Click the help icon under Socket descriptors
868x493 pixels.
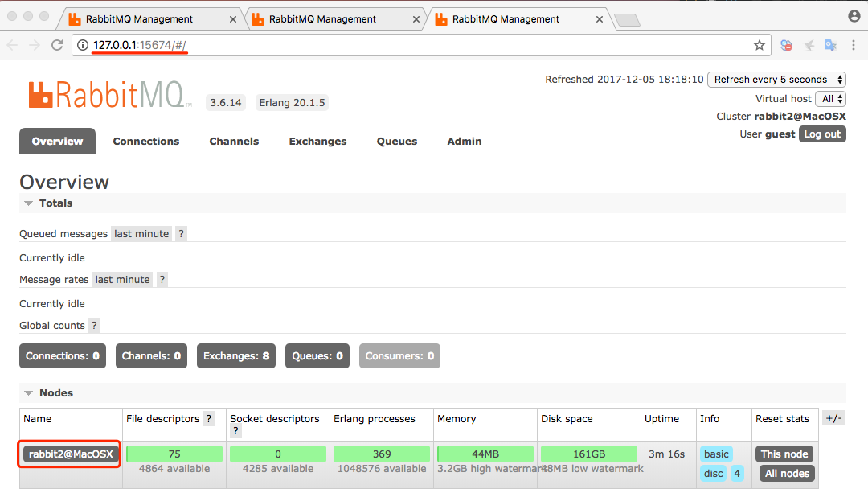point(235,430)
